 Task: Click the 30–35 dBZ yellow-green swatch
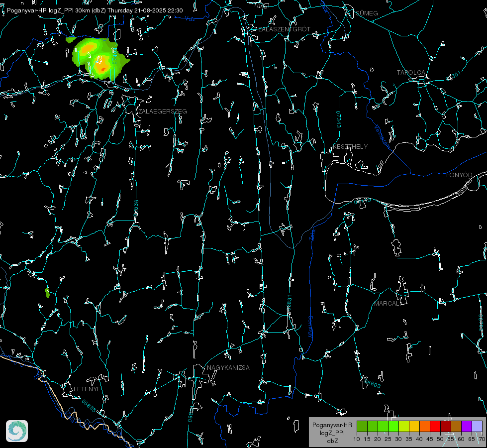click(404, 426)
